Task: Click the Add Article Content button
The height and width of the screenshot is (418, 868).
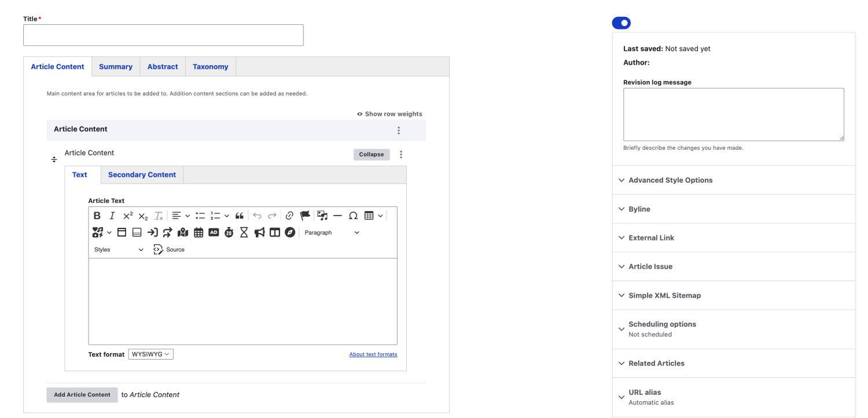Action: [82, 394]
